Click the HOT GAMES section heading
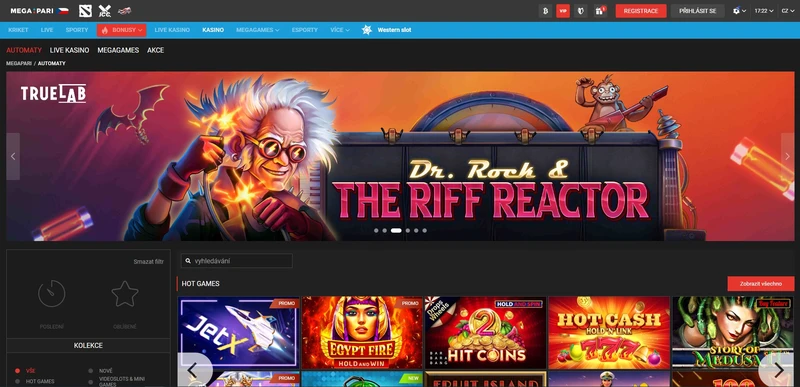Image resolution: width=800 pixels, height=387 pixels. point(201,283)
